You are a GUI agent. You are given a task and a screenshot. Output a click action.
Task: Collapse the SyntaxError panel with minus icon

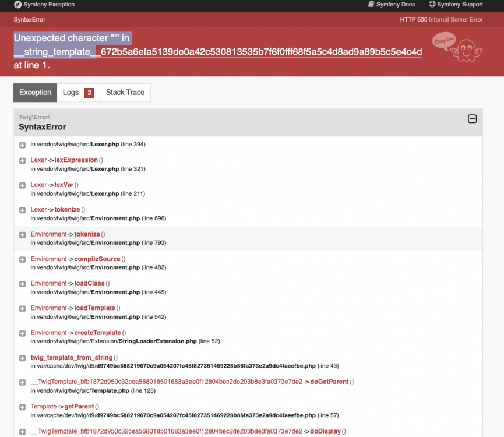pyautogui.click(x=473, y=118)
